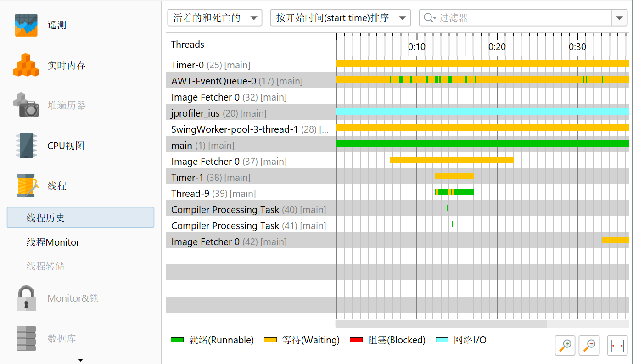Image resolution: width=633 pixels, height=364 pixels.
Task: Click the zoom out magnifier button
Action: [x=589, y=345]
